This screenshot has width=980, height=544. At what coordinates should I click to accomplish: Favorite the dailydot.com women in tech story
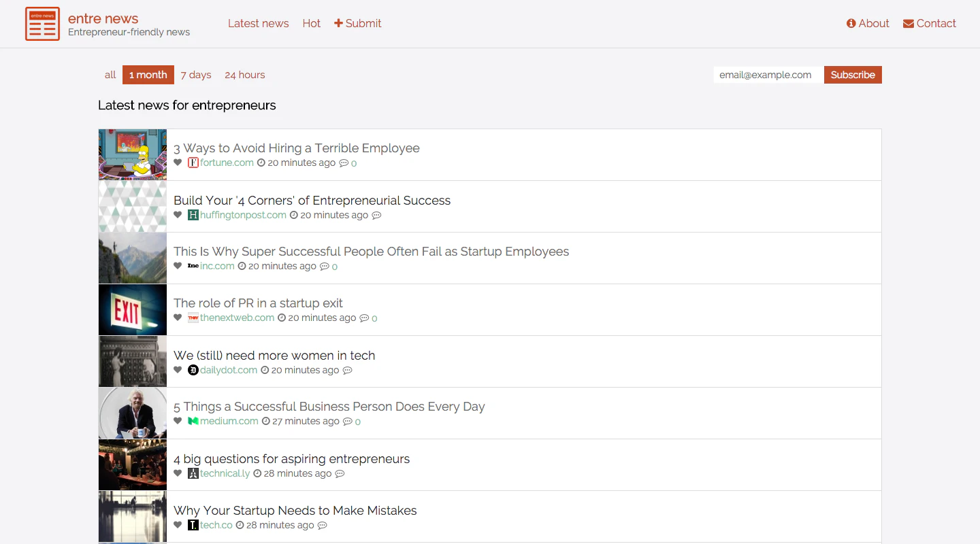tap(178, 370)
